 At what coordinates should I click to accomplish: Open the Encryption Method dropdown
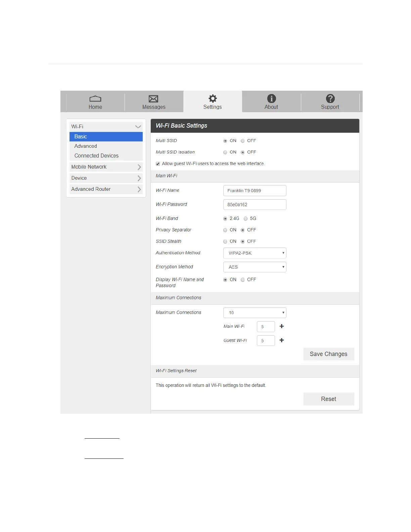[255, 267]
